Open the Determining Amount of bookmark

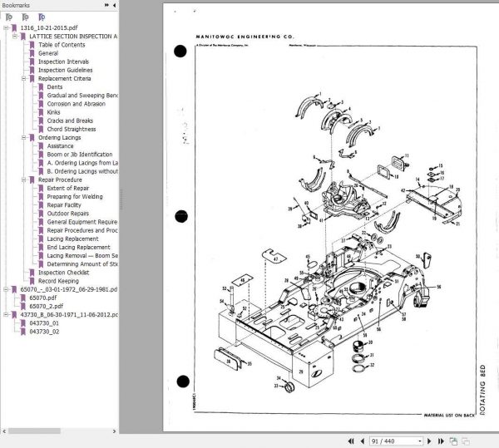tap(82, 264)
